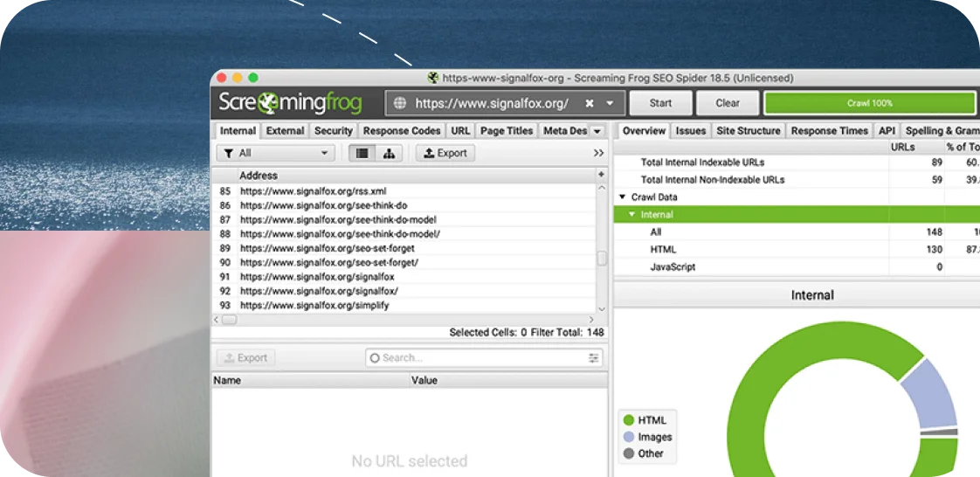The image size is (980, 477).
Task: Click the Crawl 100% progress bar
Action: (869, 103)
